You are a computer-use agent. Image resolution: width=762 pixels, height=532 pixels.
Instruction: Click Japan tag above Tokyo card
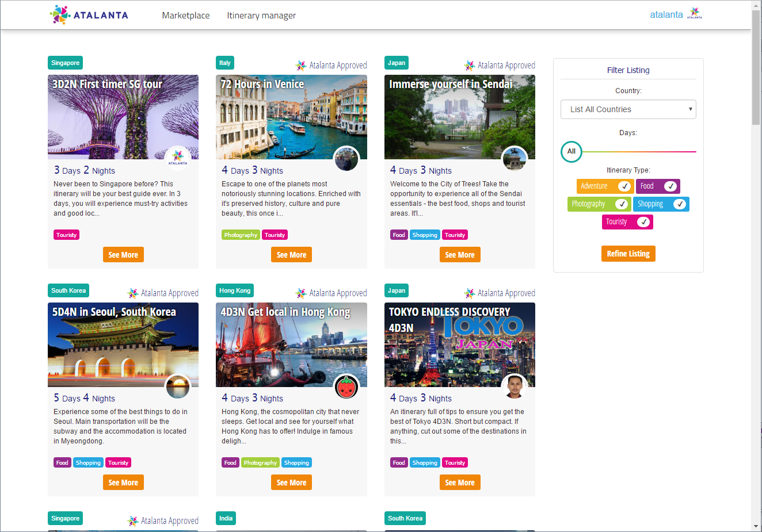pos(397,290)
